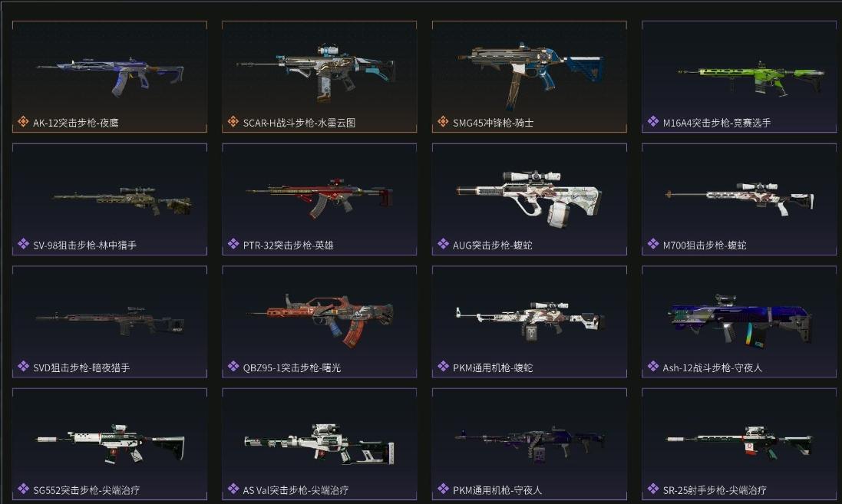Open the Ash-12战斗步枪-守夜人 skin tile
Image resolution: width=842 pixels, height=504 pixels.
click(x=739, y=321)
